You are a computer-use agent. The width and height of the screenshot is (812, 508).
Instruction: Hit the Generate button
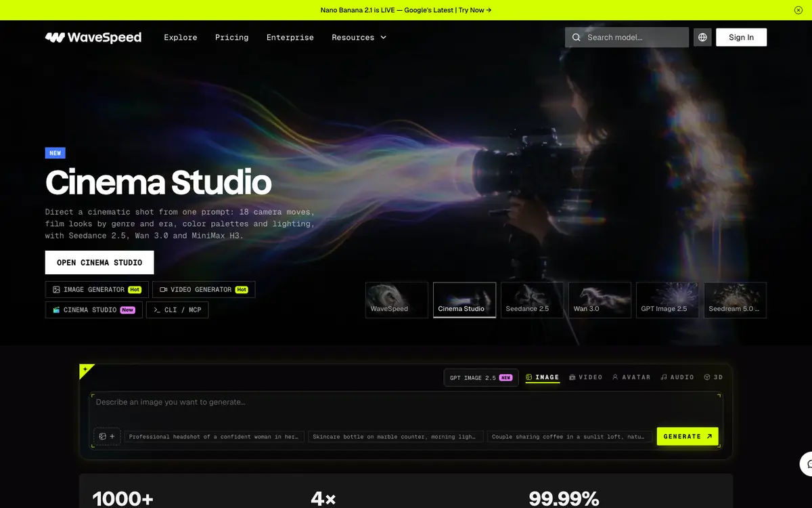pos(687,436)
